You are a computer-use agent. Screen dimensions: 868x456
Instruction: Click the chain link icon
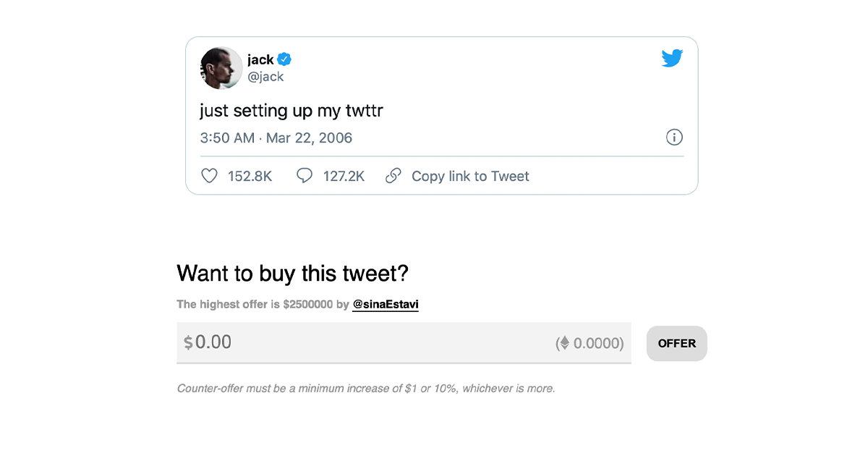tap(393, 176)
